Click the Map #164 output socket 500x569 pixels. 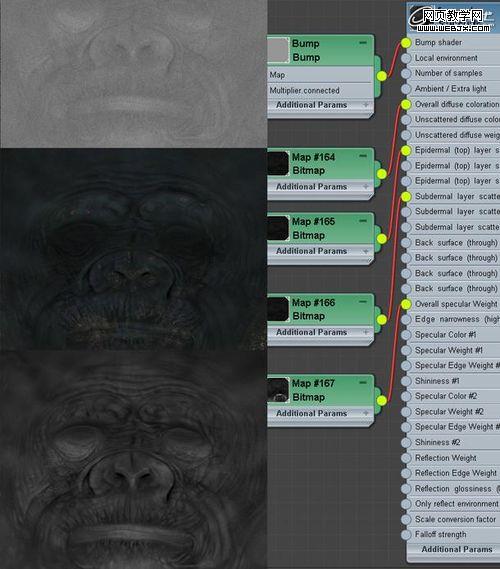[x=381, y=174]
